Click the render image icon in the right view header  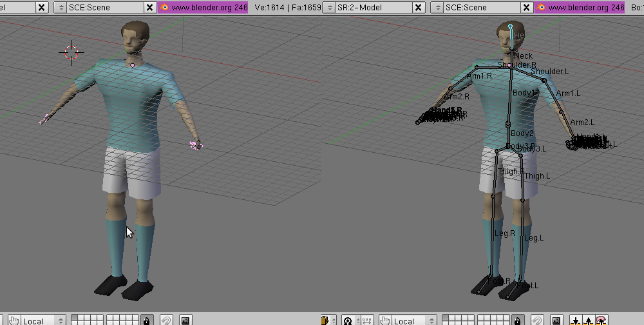click(556, 320)
